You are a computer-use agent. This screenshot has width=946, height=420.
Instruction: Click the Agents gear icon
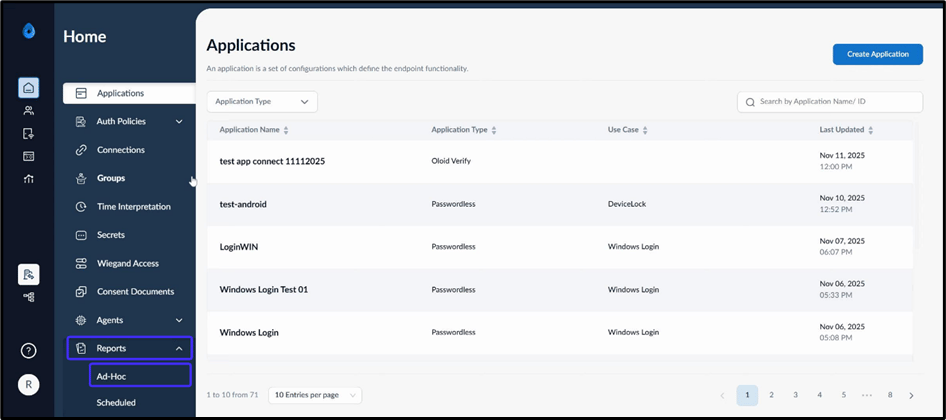click(81, 320)
